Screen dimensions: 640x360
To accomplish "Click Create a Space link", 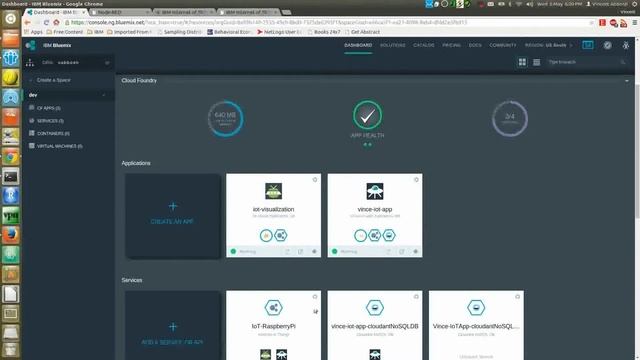I will pos(53,80).
